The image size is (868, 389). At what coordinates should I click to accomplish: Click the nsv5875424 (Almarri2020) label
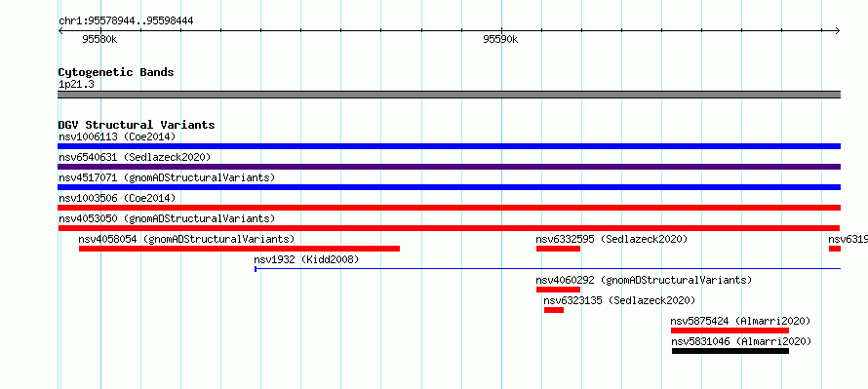coord(740,321)
